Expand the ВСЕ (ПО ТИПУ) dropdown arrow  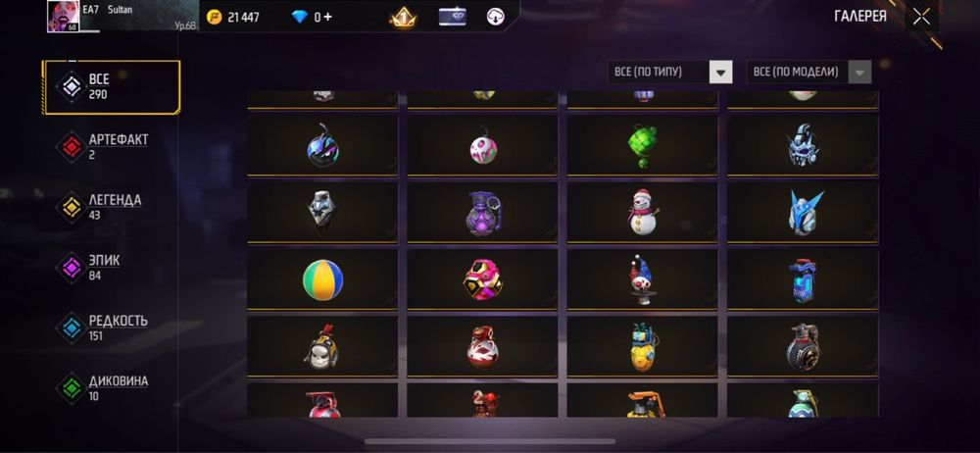[x=720, y=72]
